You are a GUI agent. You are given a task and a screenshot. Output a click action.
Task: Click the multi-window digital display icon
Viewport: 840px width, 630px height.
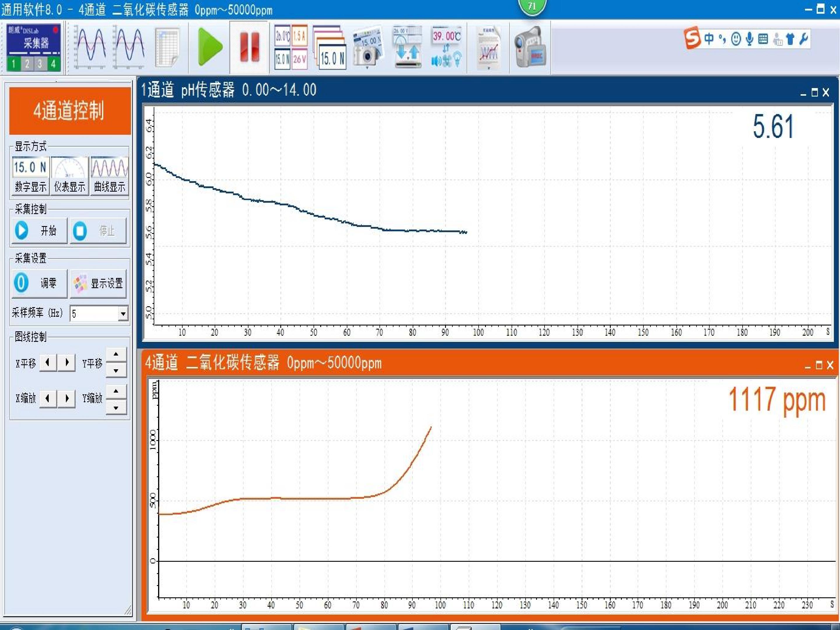330,48
